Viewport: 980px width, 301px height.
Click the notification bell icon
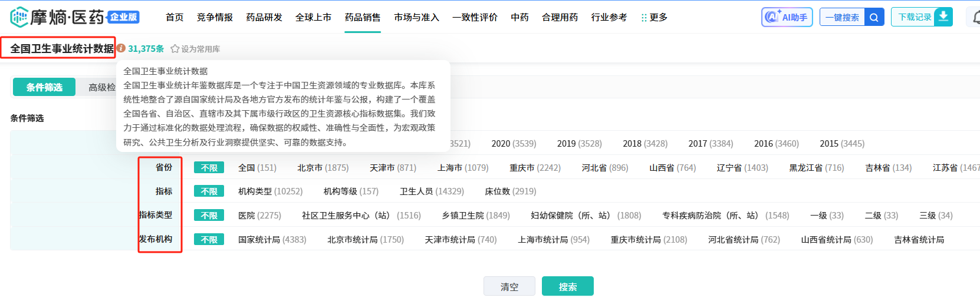click(x=976, y=18)
